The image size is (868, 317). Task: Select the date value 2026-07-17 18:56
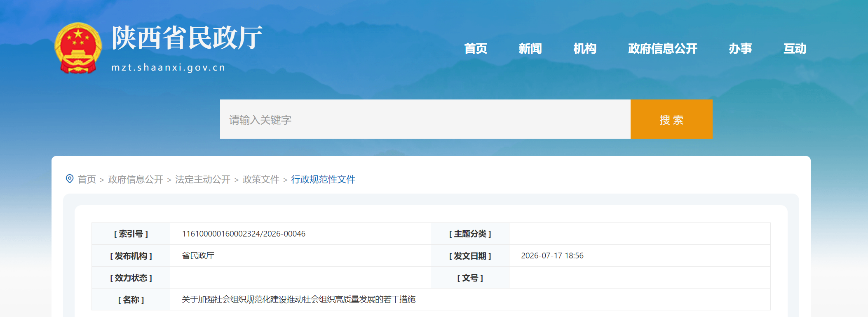coord(552,255)
